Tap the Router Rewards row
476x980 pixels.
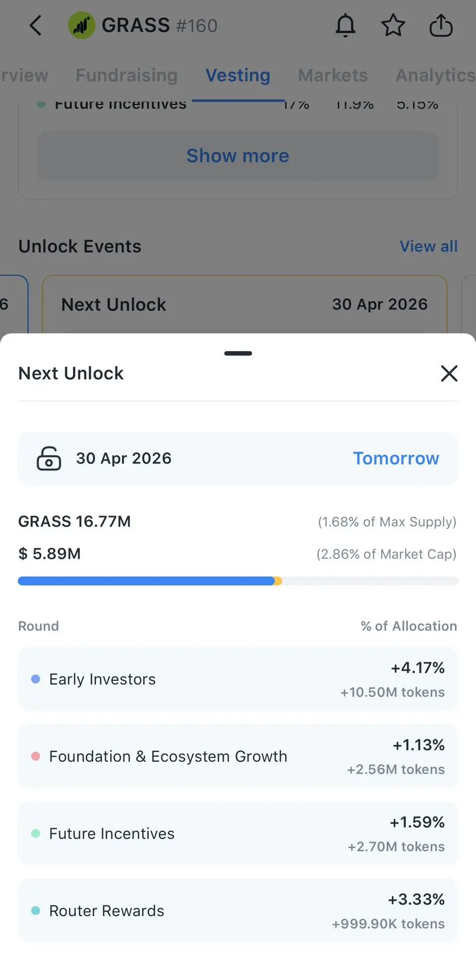click(238, 910)
